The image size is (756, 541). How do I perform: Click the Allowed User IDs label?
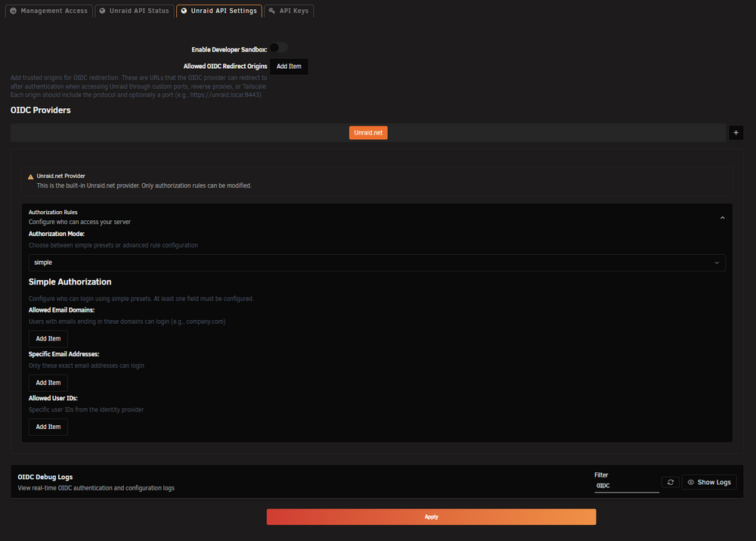pos(53,398)
